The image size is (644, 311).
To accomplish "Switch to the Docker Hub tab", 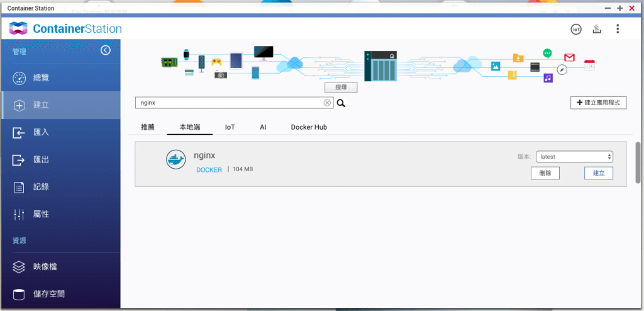I will [x=308, y=127].
